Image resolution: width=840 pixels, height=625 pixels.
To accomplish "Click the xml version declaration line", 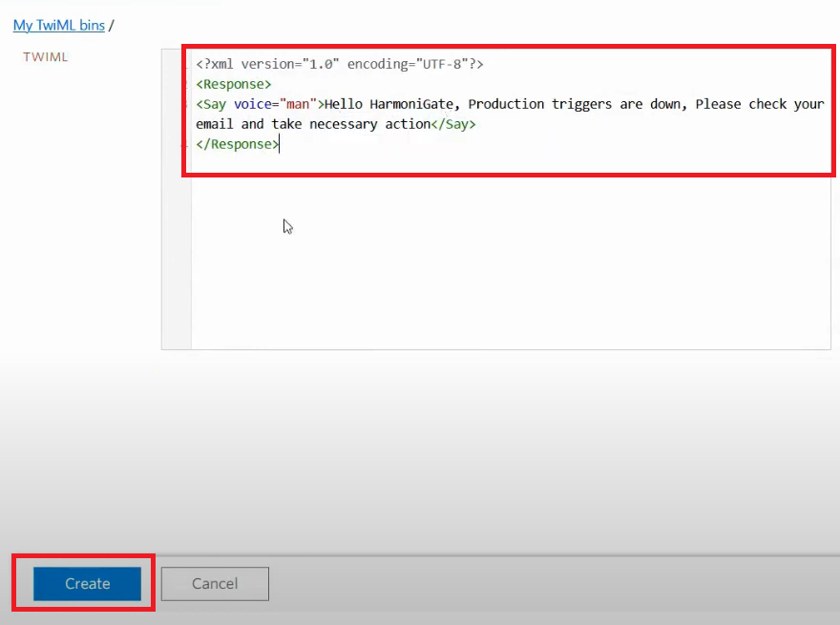I will tap(340, 64).
